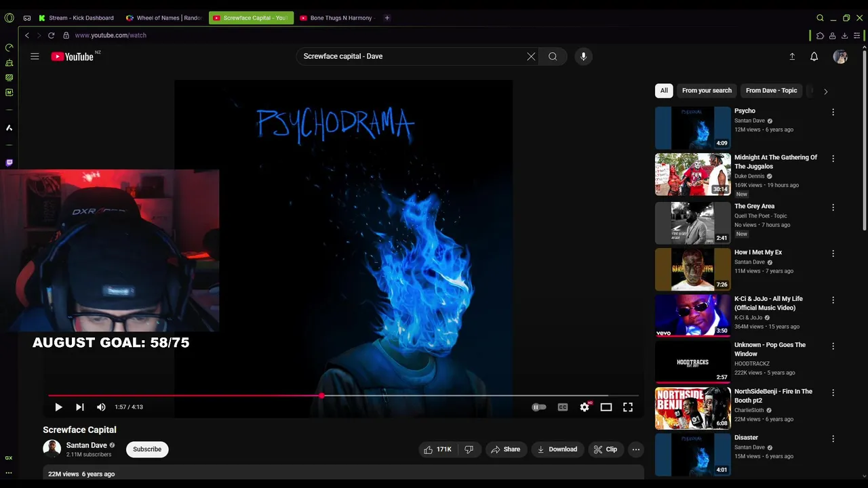This screenshot has width=868, height=488.
Task: Open options for K-Ci & JoJo video
Action: (833, 300)
